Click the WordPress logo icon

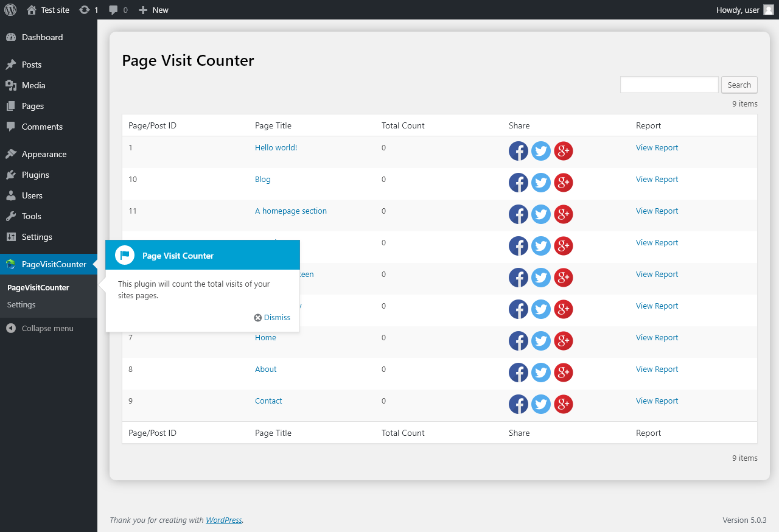[x=10, y=10]
